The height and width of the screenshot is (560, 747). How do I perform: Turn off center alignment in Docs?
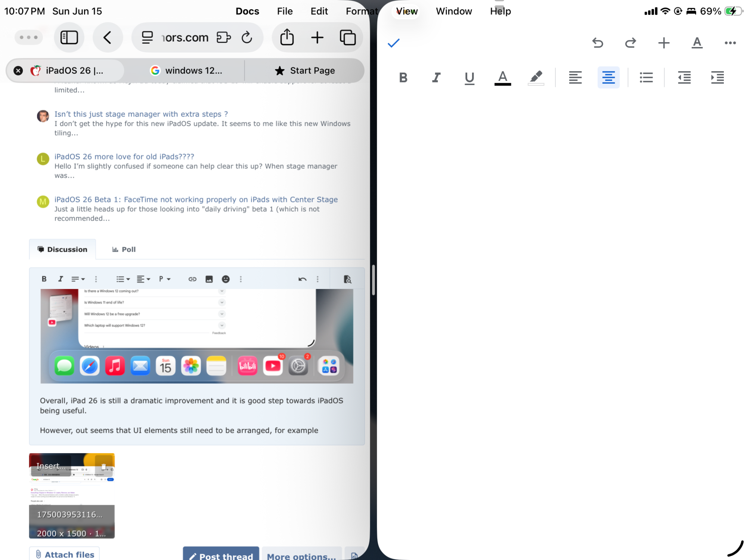(x=608, y=78)
